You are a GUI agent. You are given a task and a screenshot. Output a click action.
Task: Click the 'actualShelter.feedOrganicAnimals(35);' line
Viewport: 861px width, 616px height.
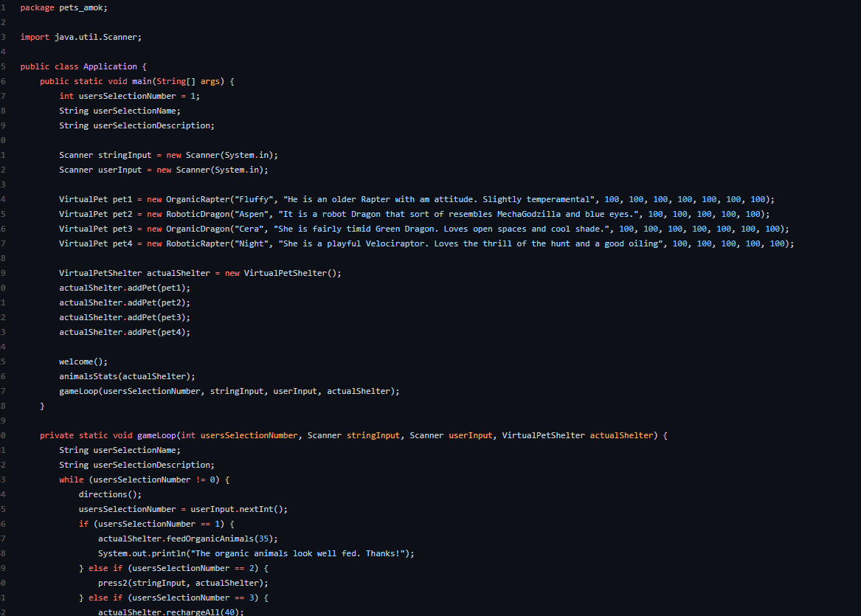(188, 539)
